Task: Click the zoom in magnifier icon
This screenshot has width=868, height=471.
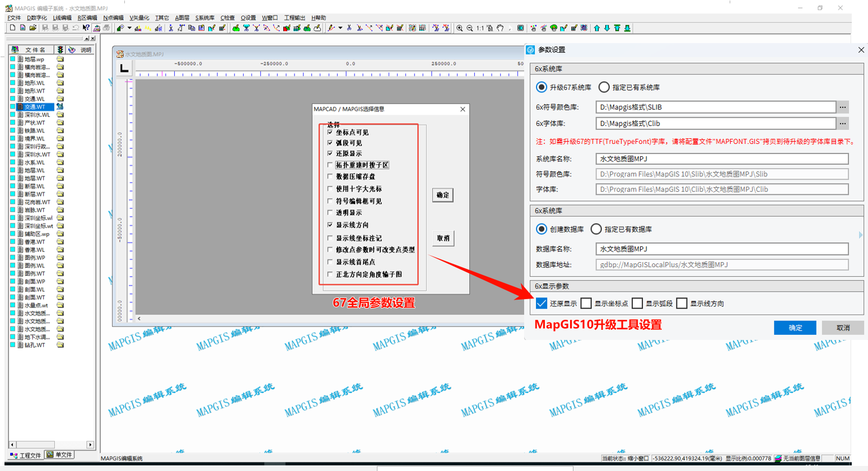Action: 460,28
